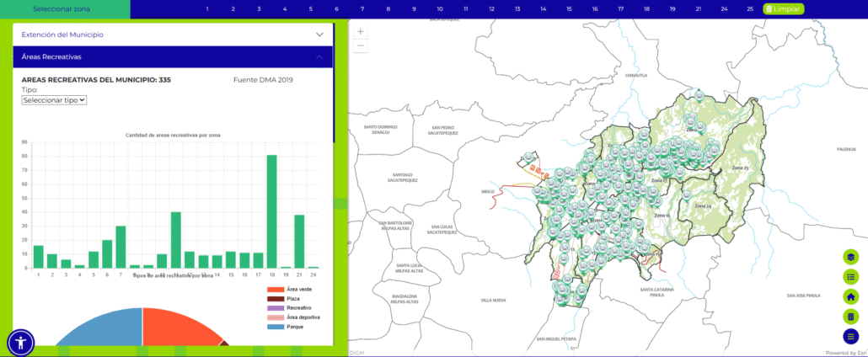The width and height of the screenshot is (868, 357).
Task: Zoom in on the map
Action: 361,31
